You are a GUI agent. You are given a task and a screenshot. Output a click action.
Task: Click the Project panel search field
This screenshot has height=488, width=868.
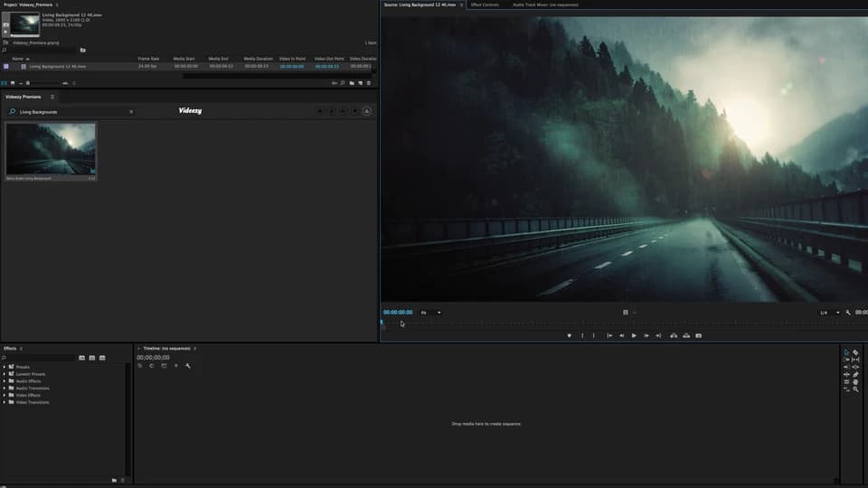[x=40, y=51]
